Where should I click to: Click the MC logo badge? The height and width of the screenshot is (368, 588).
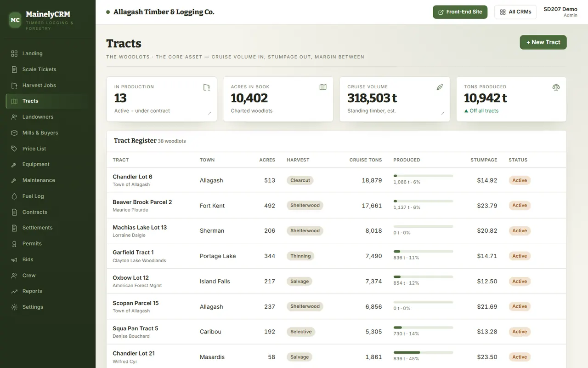tap(15, 20)
